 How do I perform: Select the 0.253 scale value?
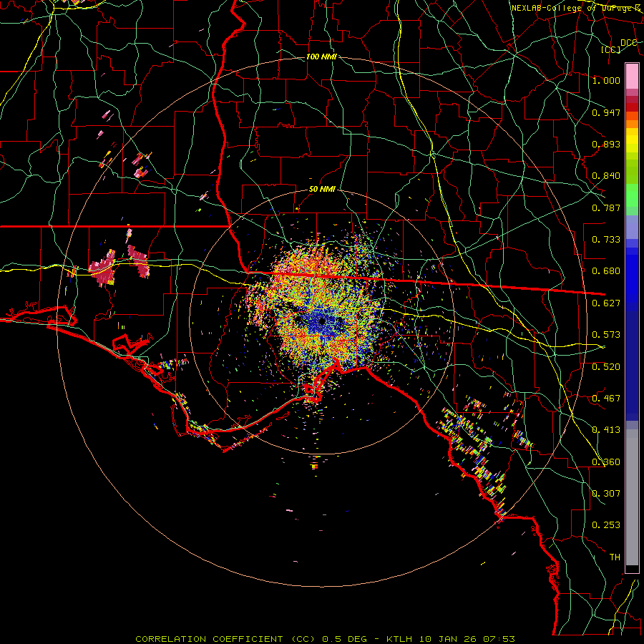point(606,525)
